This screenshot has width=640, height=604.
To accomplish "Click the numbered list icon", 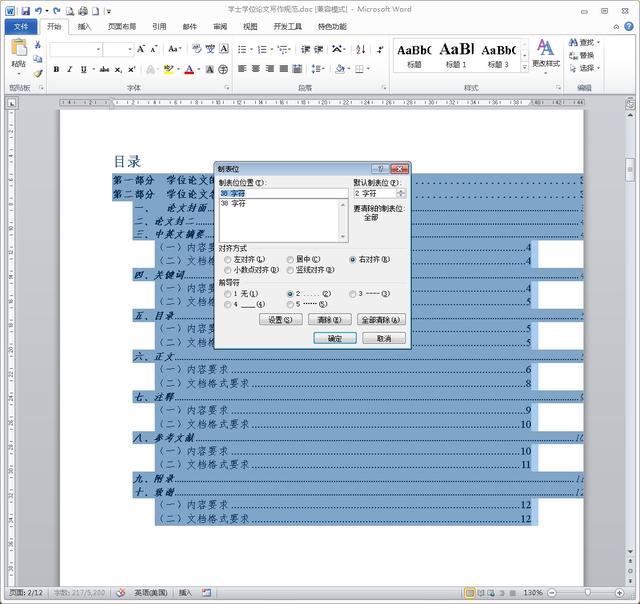I will coord(262,49).
